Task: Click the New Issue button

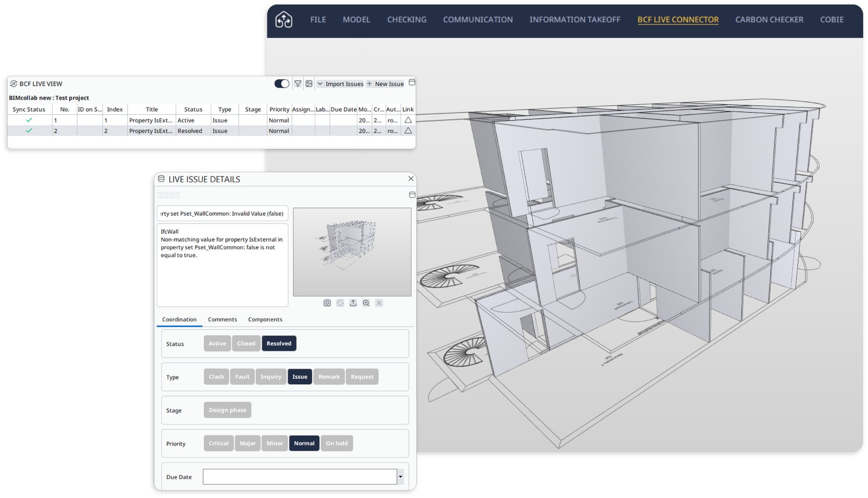Action: [x=385, y=84]
